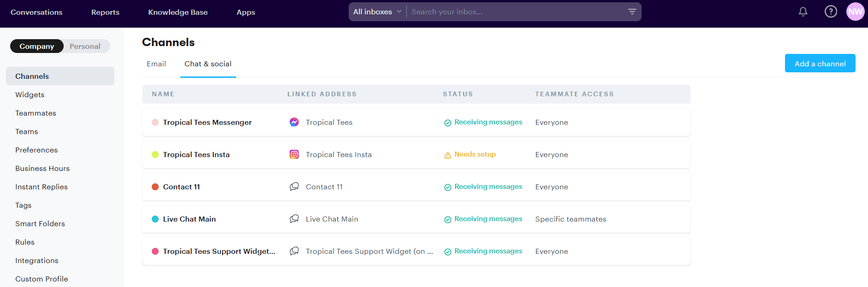Screen dimensions: 868x287
Task: Click the NW user avatar
Action: [x=855, y=12]
